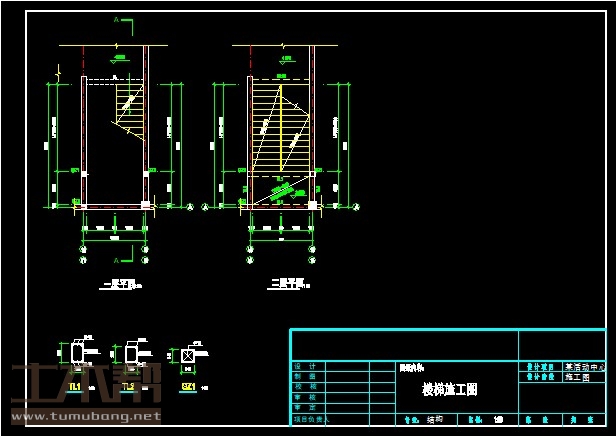Click the break line symbol atop second plan

click(283, 46)
